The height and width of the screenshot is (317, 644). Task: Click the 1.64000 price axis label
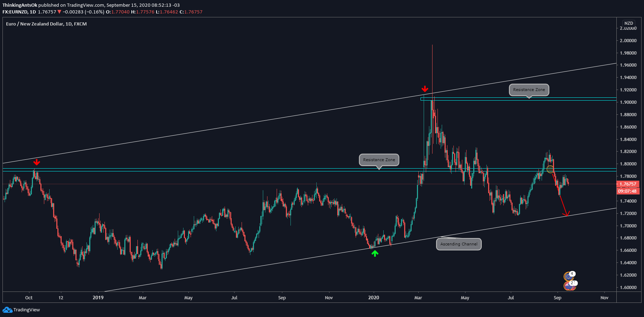coord(628,263)
